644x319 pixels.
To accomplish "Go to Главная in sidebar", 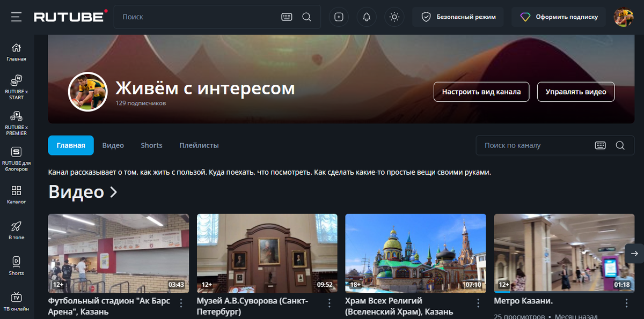I will click(x=17, y=52).
